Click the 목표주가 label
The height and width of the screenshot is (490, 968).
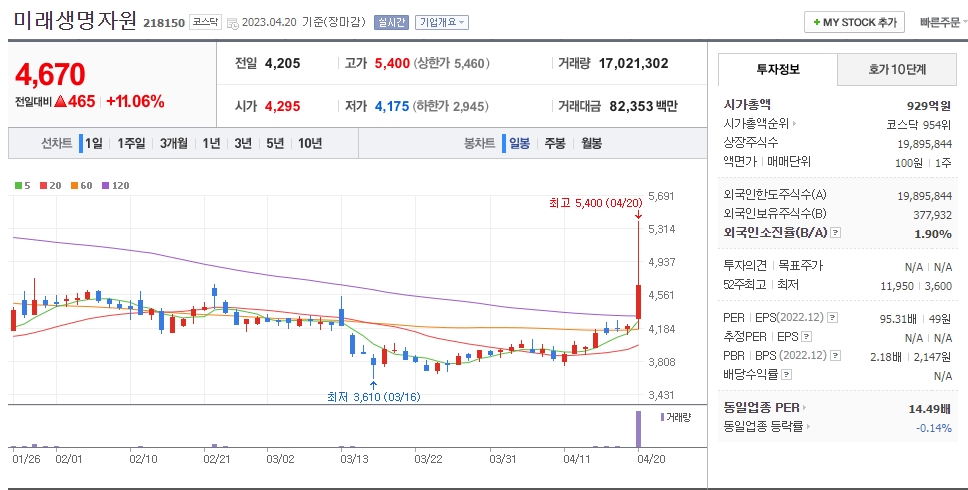coord(801,266)
